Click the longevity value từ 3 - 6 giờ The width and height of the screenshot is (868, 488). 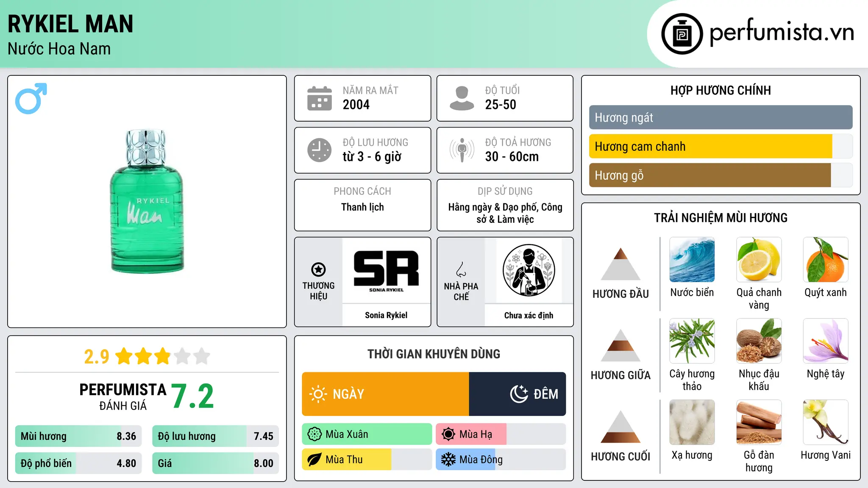click(372, 157)
